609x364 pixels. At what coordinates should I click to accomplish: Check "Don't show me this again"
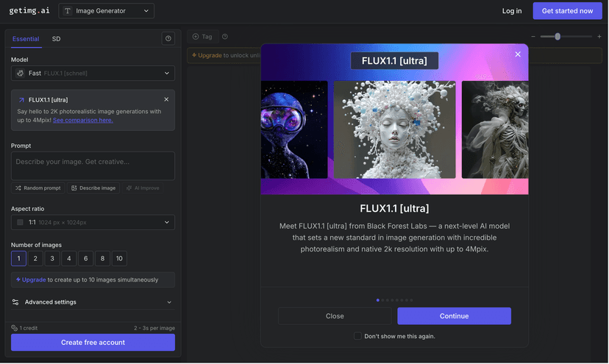(357, 336)
